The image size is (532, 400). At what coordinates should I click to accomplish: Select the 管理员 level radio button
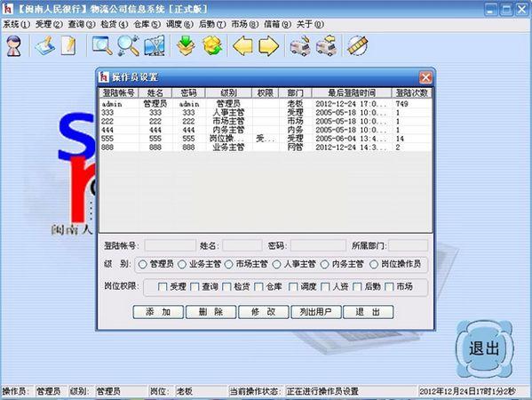click(143, 264)
